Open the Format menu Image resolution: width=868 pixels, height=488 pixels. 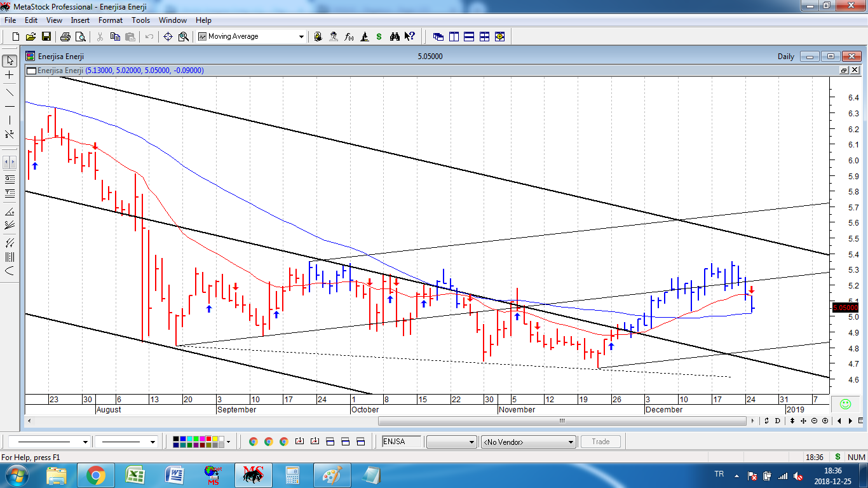tap(111, 20)
